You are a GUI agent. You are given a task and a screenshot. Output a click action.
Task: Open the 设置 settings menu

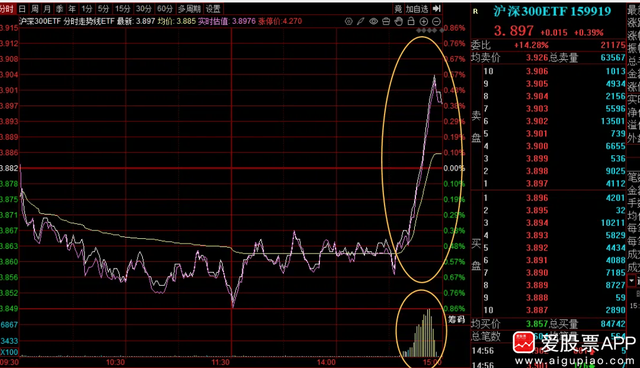point(213,9)
